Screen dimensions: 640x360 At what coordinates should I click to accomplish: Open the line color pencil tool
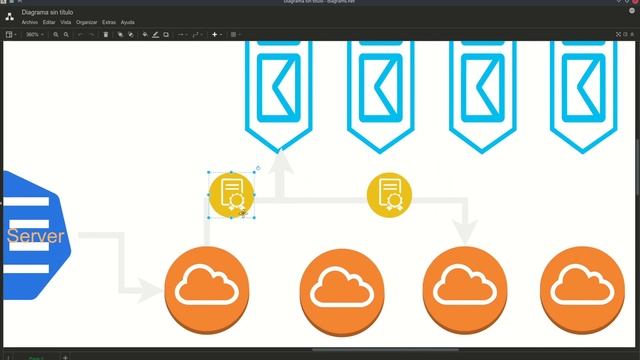(156, 35)
